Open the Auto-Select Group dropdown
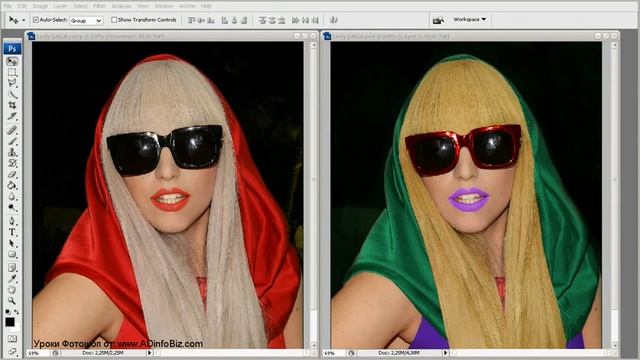 coord(86,20)
